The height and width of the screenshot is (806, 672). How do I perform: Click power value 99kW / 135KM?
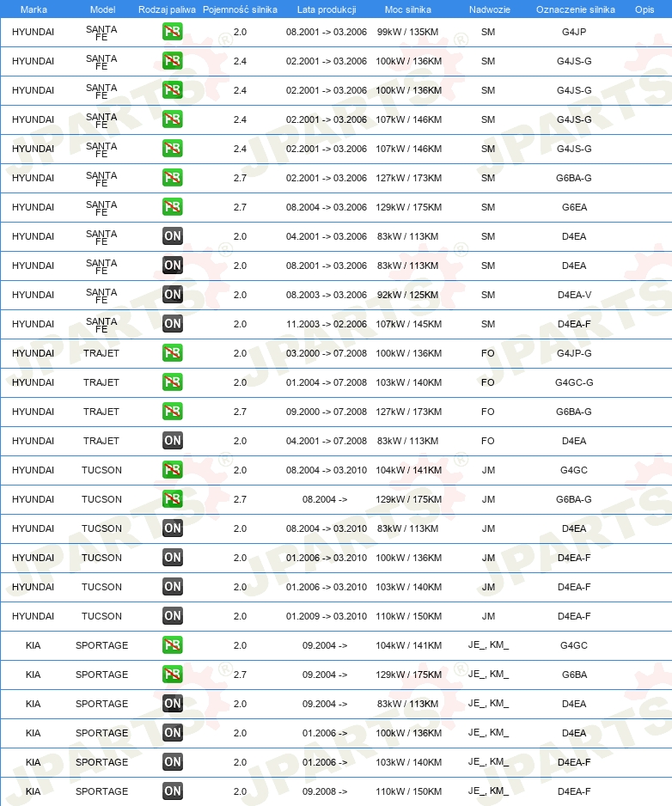(x=407, y=32)
